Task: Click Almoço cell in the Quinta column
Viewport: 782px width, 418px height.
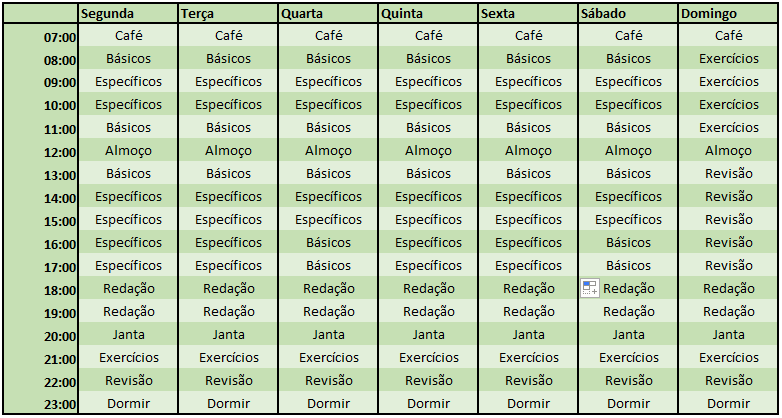Action: point(428,150)
